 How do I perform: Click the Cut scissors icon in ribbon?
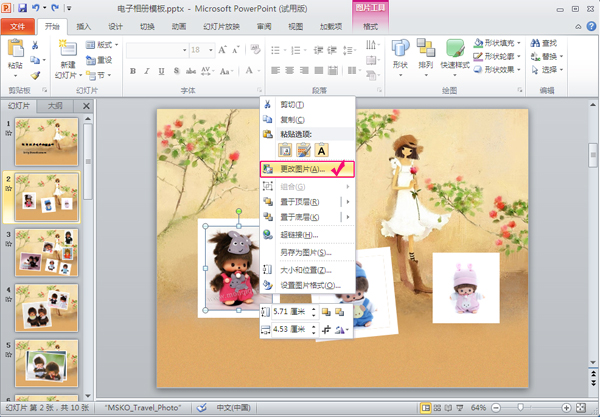pyautogui.click(x=35, y=46)
